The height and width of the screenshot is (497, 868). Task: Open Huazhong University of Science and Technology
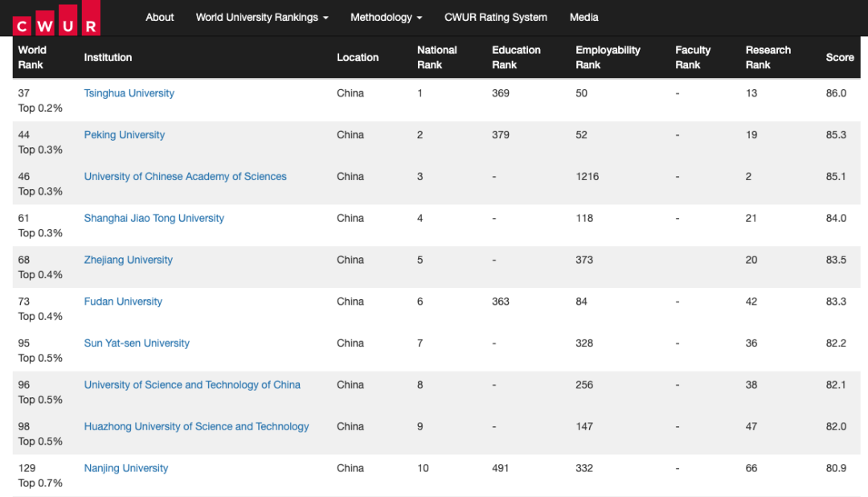pyautogui.click(x=197, y=426)
